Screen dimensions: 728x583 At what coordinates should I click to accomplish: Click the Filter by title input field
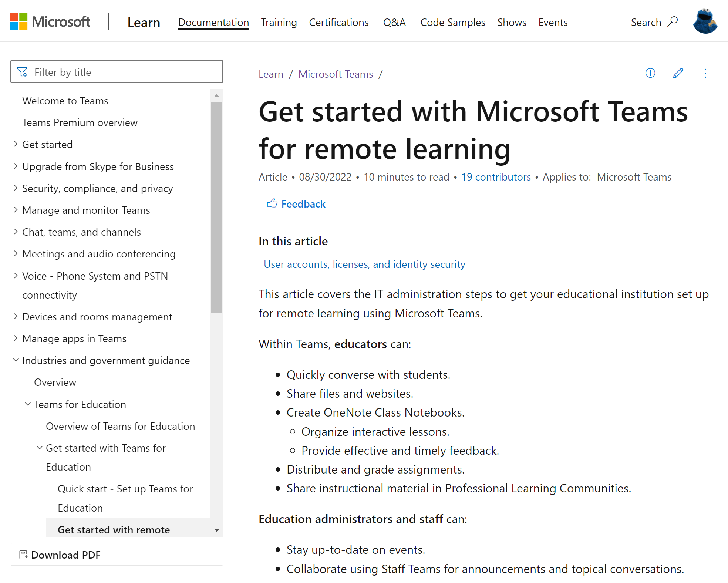[x=117, y=72]
